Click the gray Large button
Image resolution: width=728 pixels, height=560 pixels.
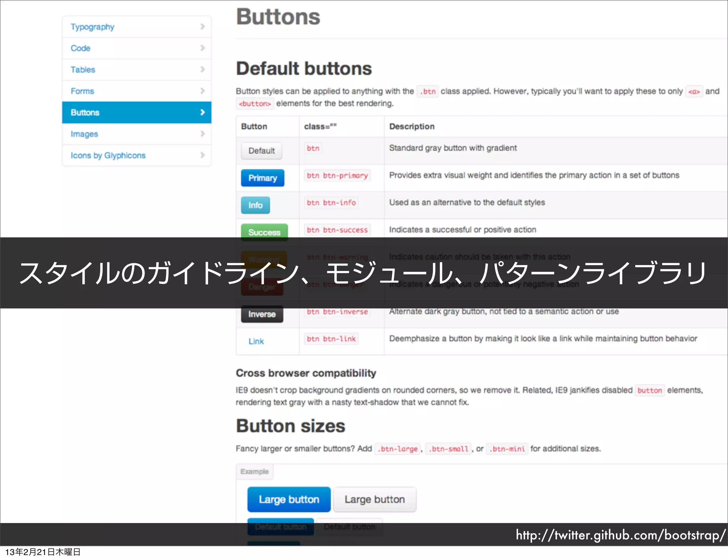tap(375, 499)
